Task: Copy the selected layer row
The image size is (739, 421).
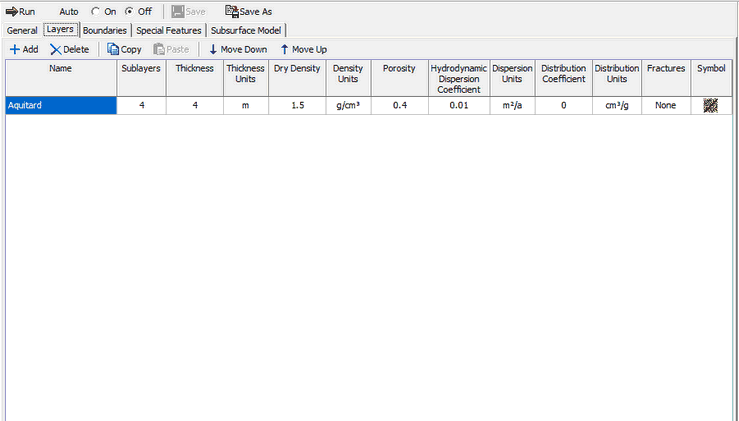Action: click(113, 49)
